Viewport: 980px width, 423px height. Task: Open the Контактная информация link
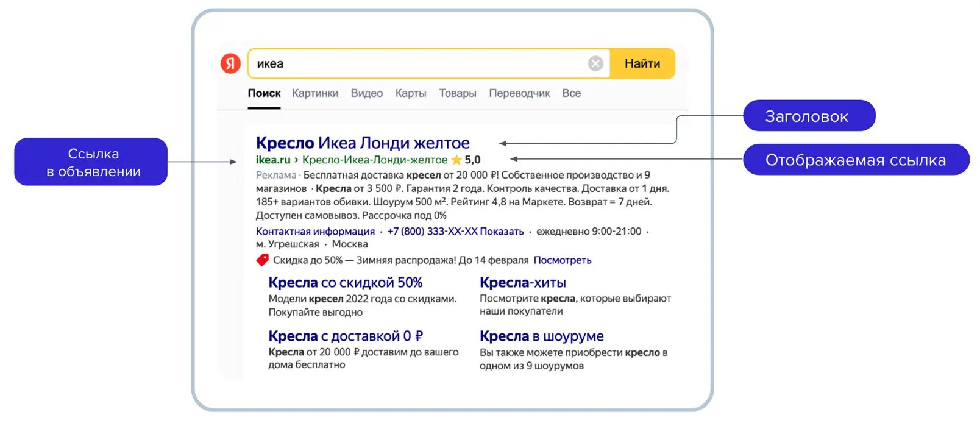point(315,232)
